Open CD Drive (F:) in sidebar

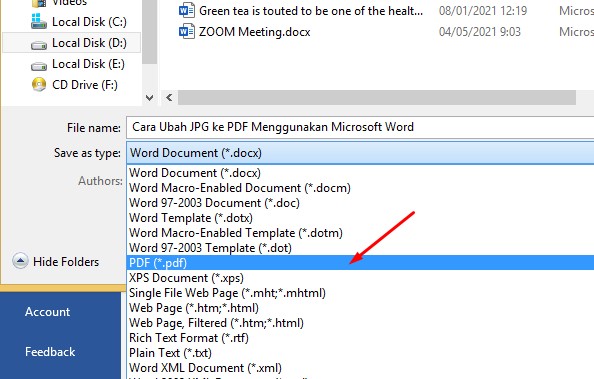(x=74, y=85)
